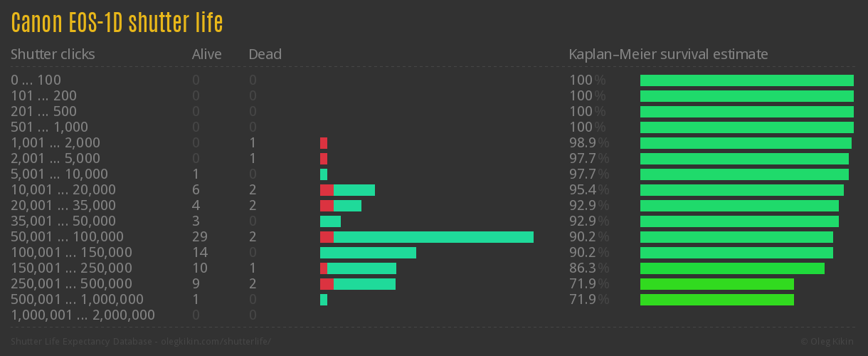Viewport: 868px width, 356px height.
Task: Click the 95.4% survival percentage
Action: pos(588,190)
